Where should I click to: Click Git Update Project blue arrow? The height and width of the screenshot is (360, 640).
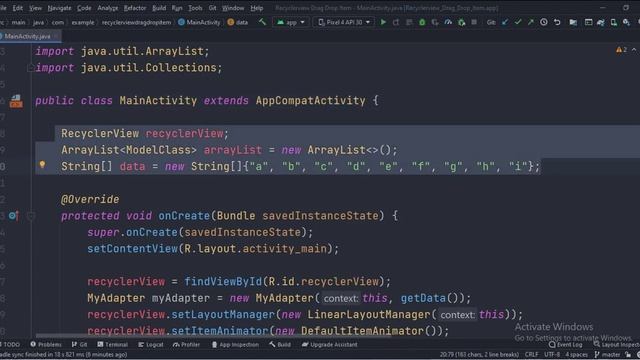tap(505, 22)
